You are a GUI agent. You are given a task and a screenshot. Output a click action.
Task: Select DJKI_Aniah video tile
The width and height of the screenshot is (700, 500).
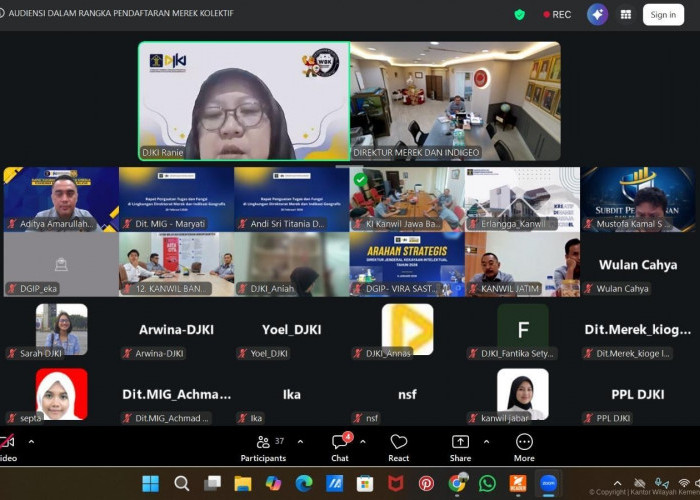coord(292,264)
